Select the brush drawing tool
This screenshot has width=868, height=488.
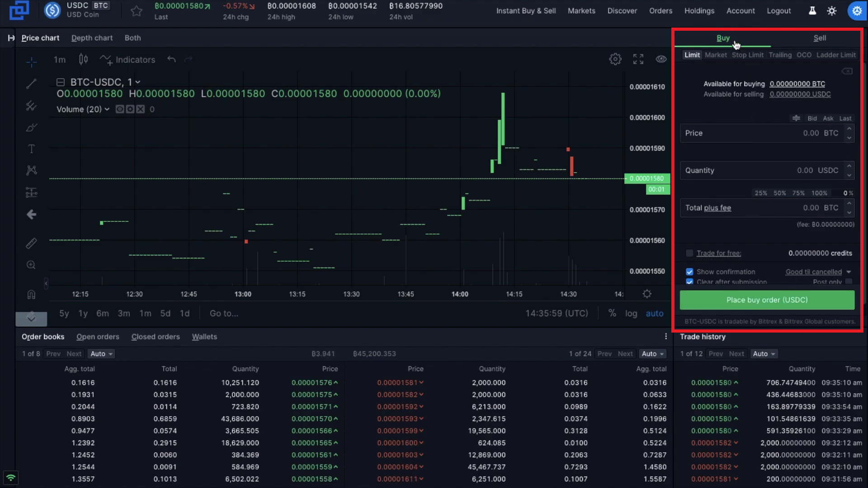pos(31,127)
